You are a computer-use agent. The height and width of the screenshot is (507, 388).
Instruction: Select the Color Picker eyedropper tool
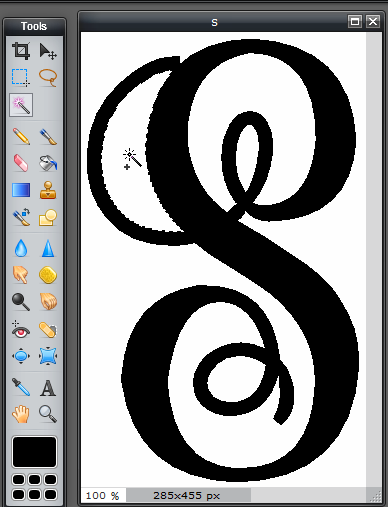21,387
